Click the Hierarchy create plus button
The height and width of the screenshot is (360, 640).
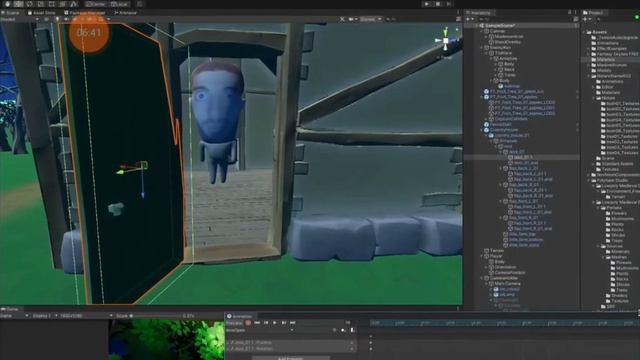(x=469, y=19)
